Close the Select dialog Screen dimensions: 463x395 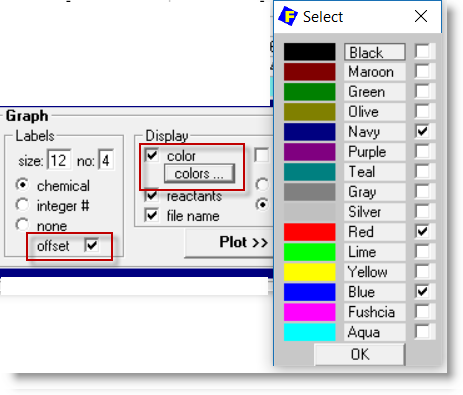pyautogui.click(x=421, y=16)
